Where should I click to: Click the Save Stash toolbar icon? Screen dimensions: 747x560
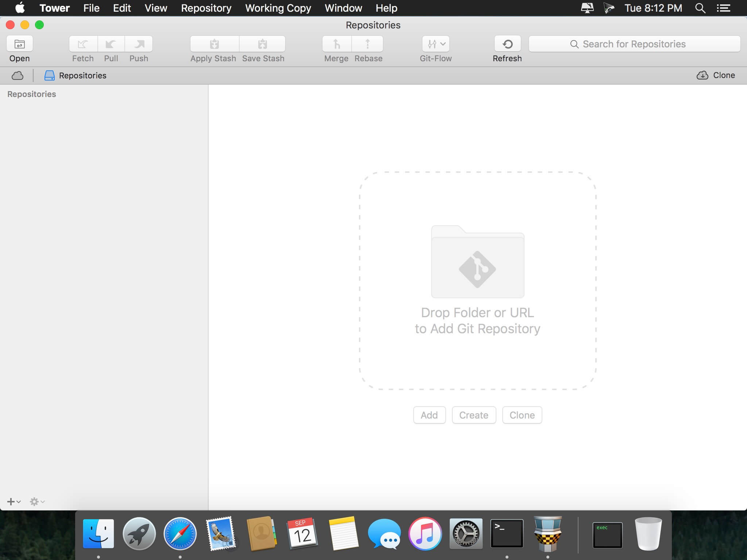point(263,44)
